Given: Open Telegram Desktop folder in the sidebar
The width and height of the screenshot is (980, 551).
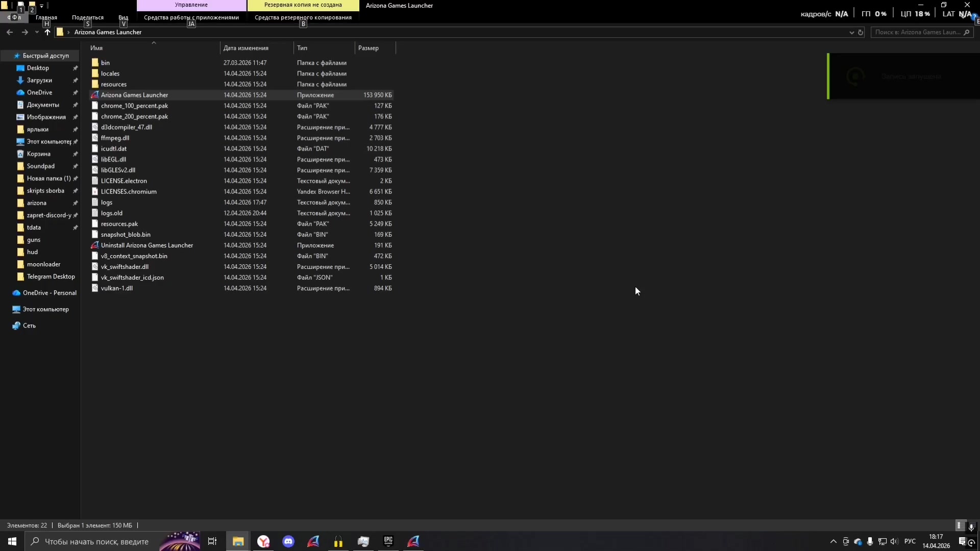Looking at the screenshot, I should click(51, 277).
